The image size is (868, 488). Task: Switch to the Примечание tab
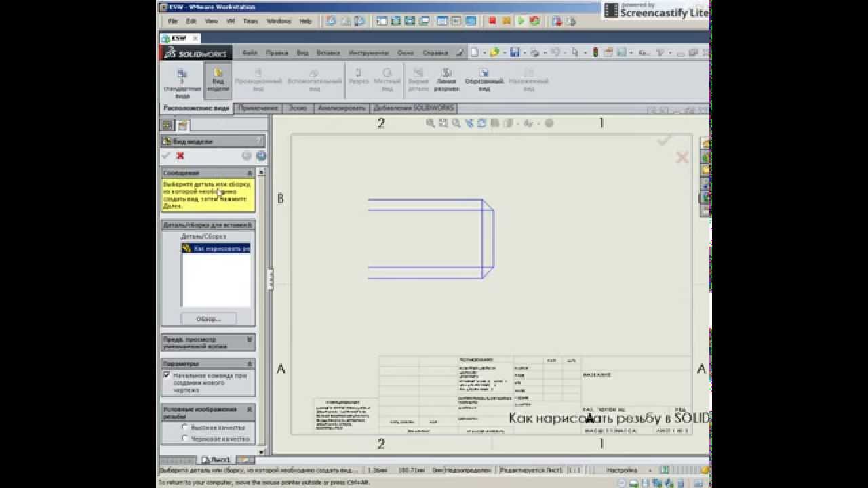258,108
